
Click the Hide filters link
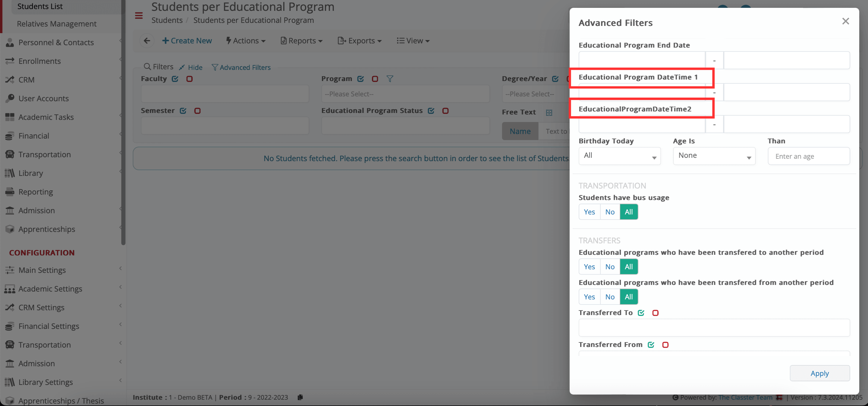point(191,67)
